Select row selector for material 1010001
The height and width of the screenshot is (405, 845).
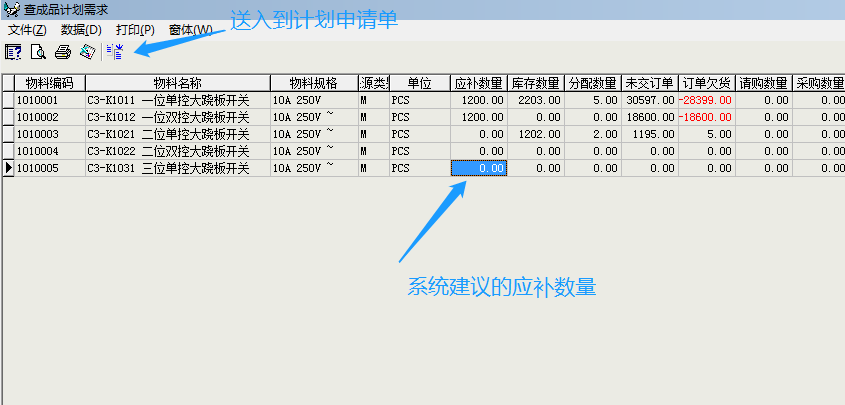9,100
